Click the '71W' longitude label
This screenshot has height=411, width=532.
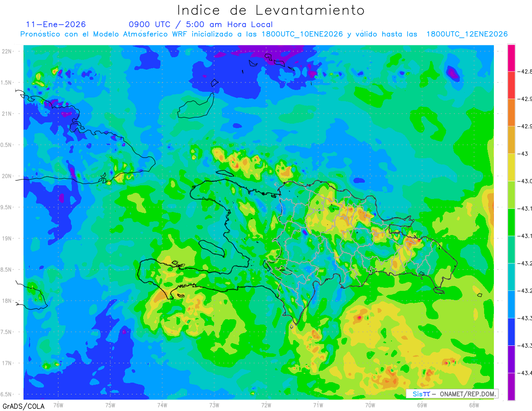[318, 405]
